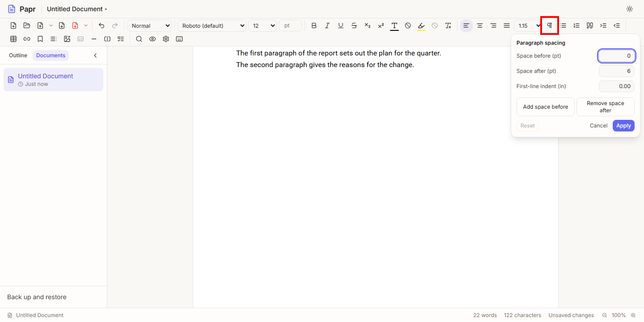Screen dimensions: 644x322
Task: Toggle the eye preview mode
Action: click(x=153, y=39)
